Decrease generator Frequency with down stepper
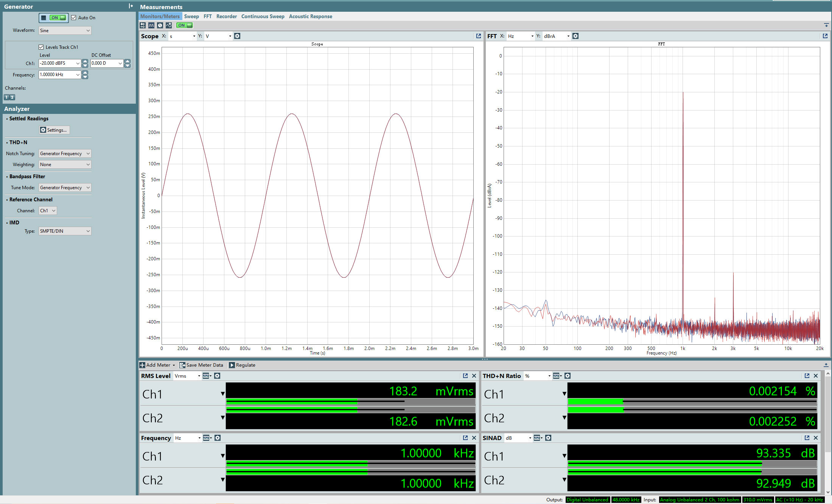 point(85,77)
